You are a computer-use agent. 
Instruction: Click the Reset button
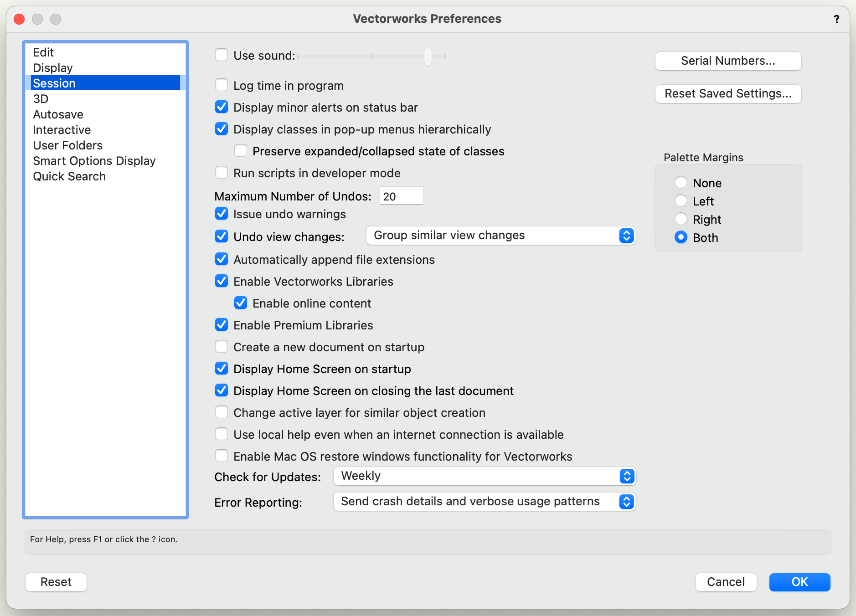[x=56, y=582]
